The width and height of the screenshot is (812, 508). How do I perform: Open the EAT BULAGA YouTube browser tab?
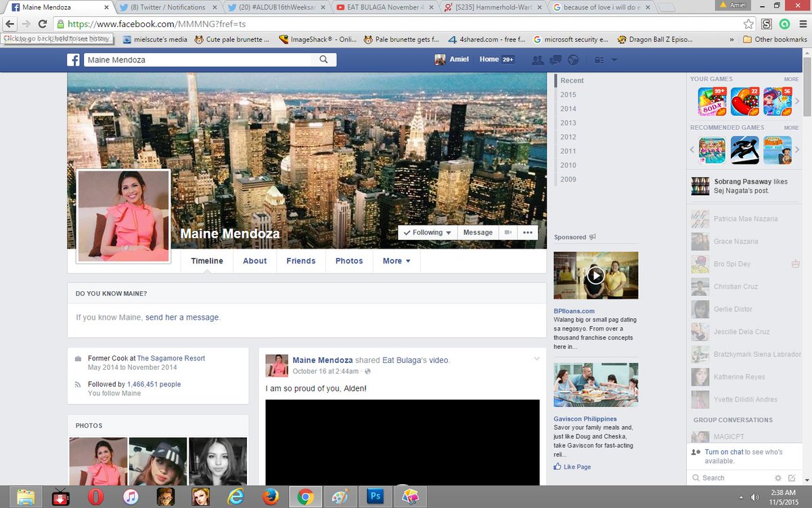(x=384, y=7)
